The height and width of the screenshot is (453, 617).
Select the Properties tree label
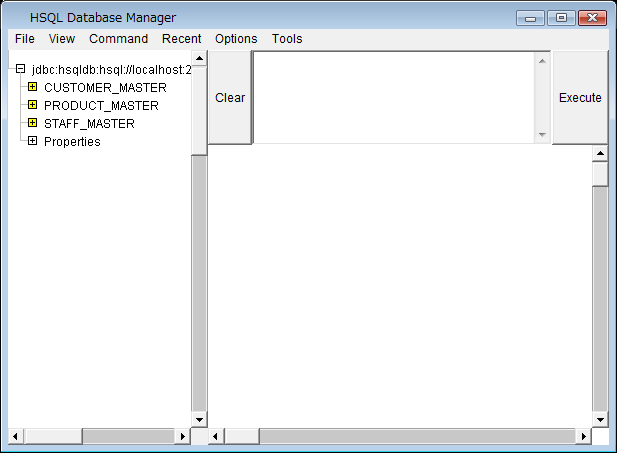pyautogui.click(x=72, y=142)
